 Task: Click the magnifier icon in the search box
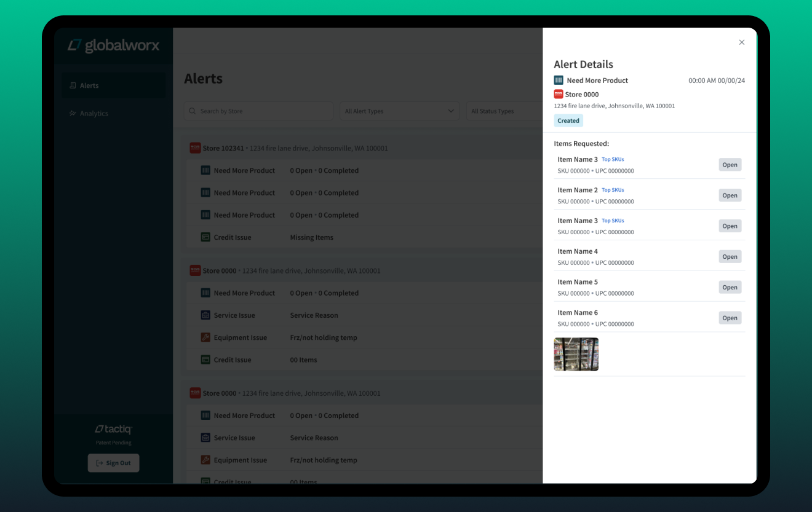tap(193, 111)
